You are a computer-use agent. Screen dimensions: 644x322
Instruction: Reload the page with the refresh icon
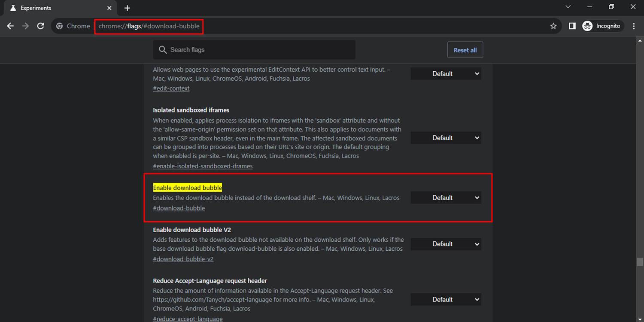point(40,26)
